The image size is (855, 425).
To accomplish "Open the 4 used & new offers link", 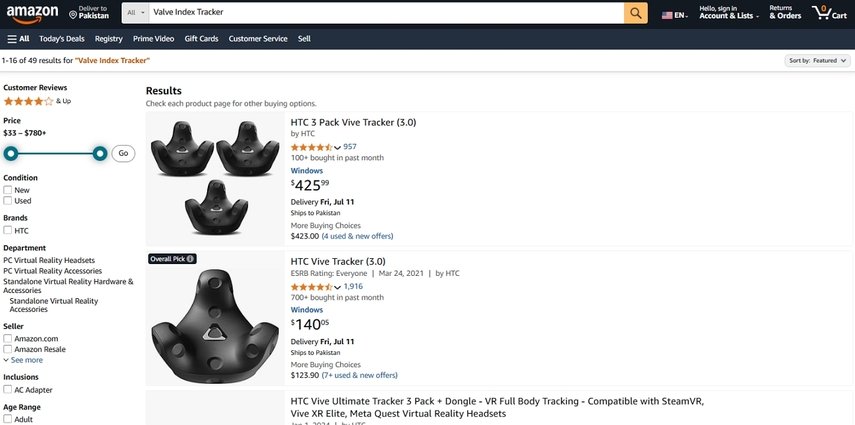I will tap(357, 236).
